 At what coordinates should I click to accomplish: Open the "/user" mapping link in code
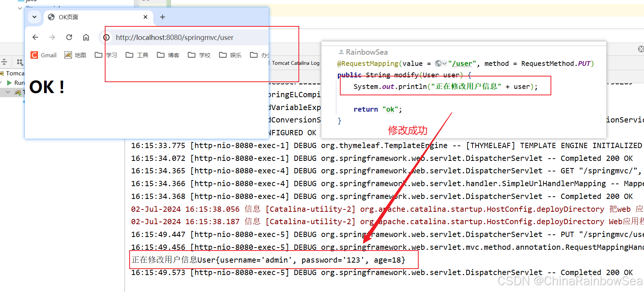tap(462, 64)
